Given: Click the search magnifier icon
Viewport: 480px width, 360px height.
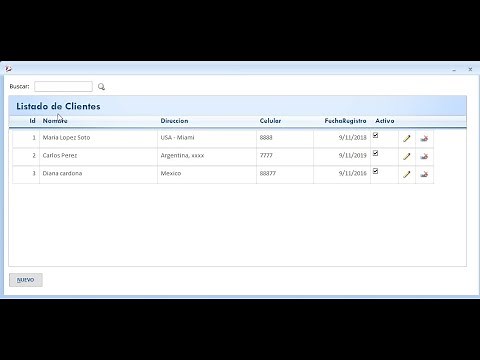Looking at the screenshot, I should tap(101, 87).
